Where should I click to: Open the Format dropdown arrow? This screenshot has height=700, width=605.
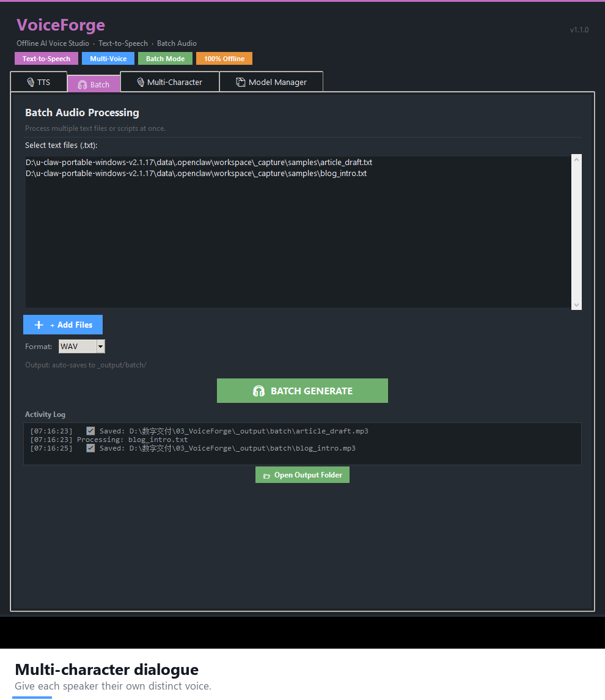101,347
